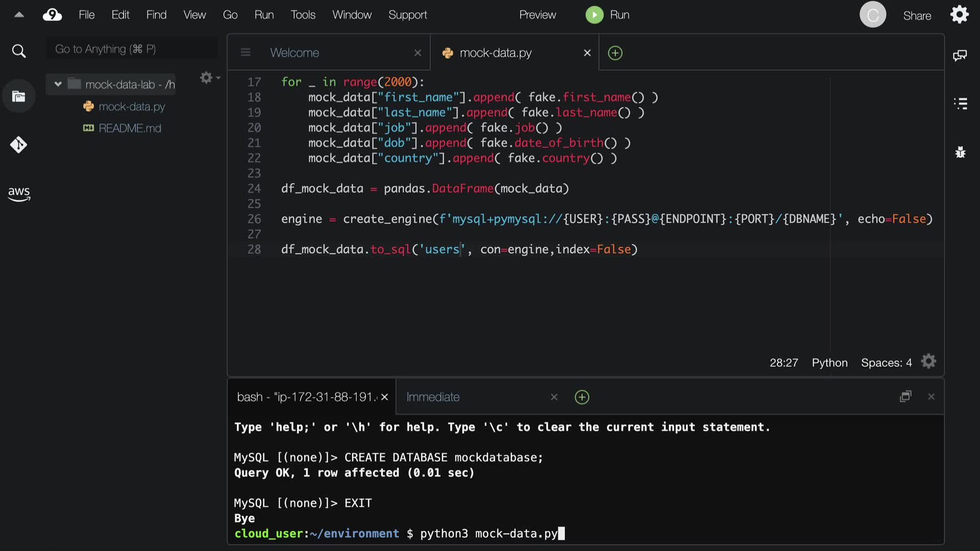This screenshot has height=551, width=980.
Task: Open the Source Control git panel
Action: click(x=19, y=145)
